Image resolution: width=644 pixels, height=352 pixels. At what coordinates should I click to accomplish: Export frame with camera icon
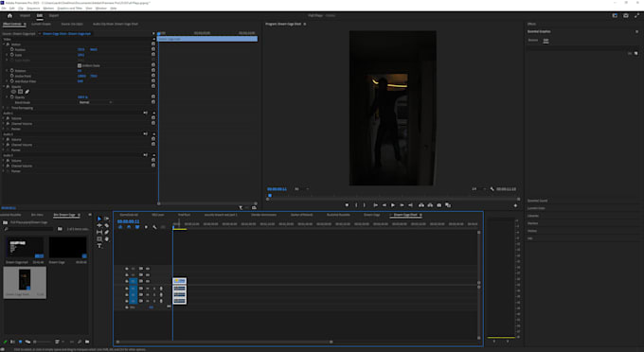[x=439, y=205]
